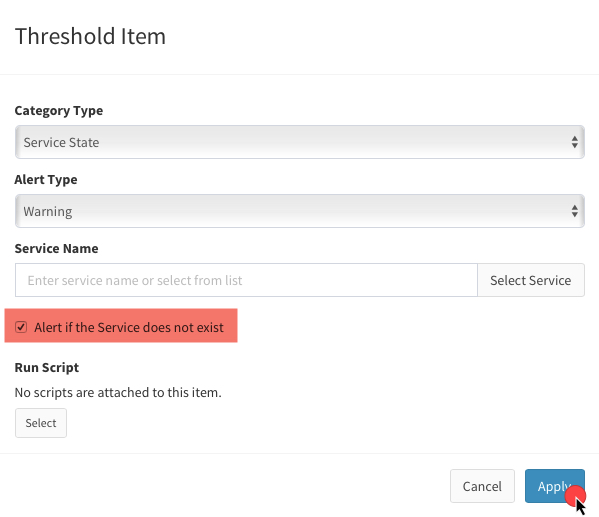This screenshot has width=599, height=517.
Task: Click the Run Script label
Action: click(47, 368)
